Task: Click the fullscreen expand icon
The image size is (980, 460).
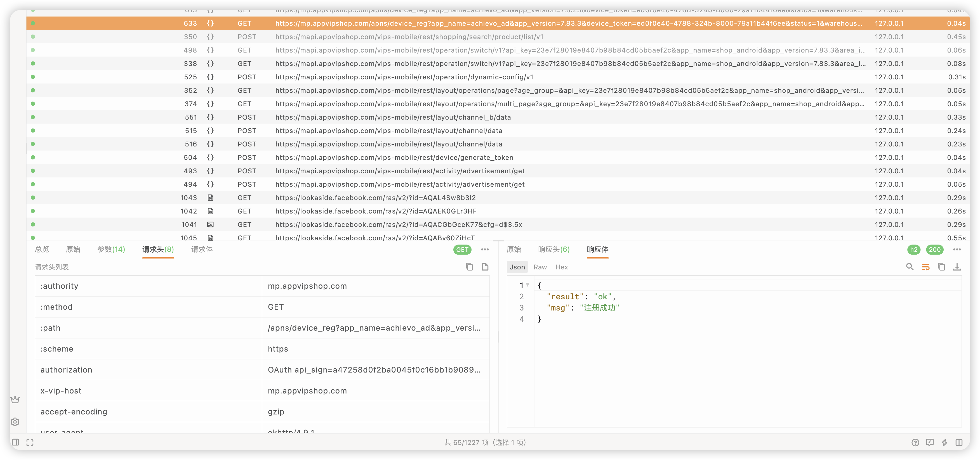Action: 30,442
